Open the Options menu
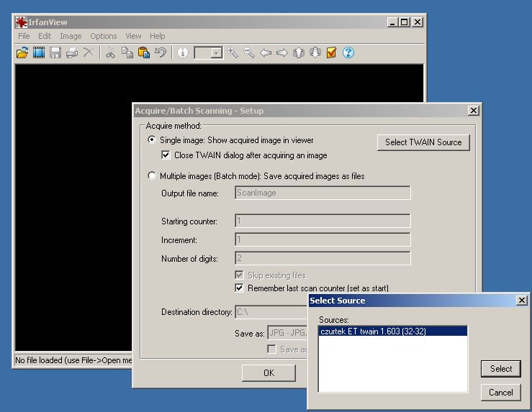Image resolution: width=532 pixels, height=412 pixels. tap(103, 36)
